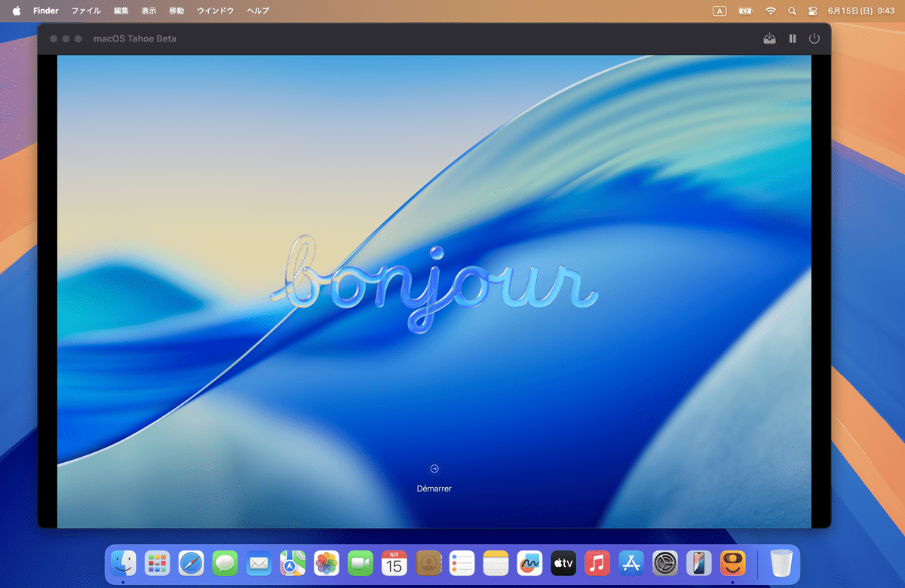Open Contacts from the Dock
The width and height of the screenshot is (905, 588).
428,563
